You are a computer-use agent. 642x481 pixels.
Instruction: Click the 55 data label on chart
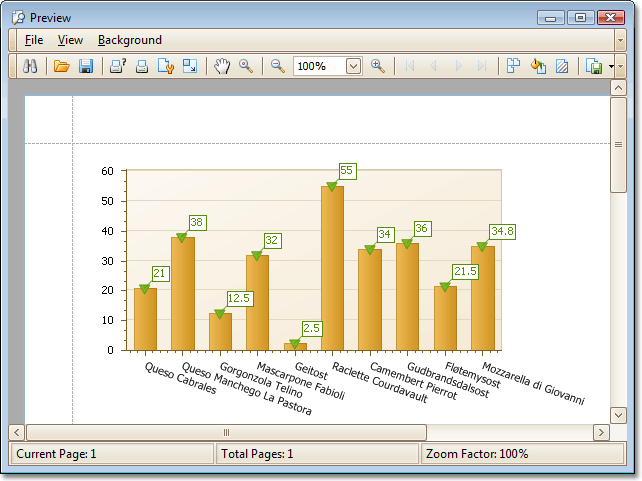pos(346,171)
